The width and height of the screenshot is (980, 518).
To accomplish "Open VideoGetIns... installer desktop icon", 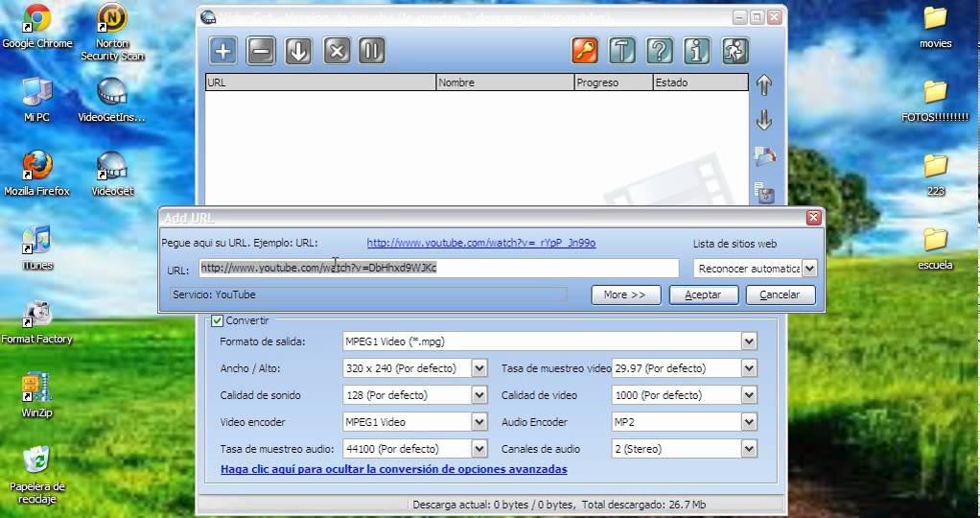I will [x=112, y=99].
